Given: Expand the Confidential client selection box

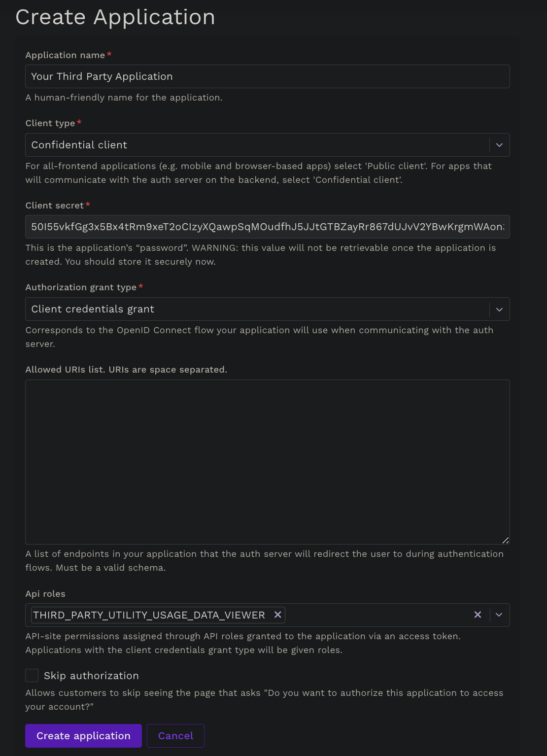Looking at the screenshot, I should (256, 145).
